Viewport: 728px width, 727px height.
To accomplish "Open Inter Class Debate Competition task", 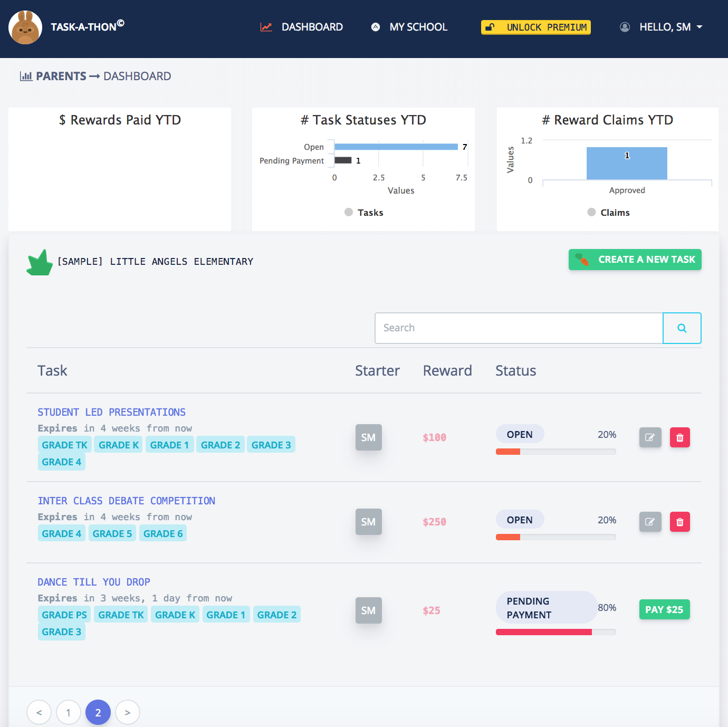I will [127, 501].
